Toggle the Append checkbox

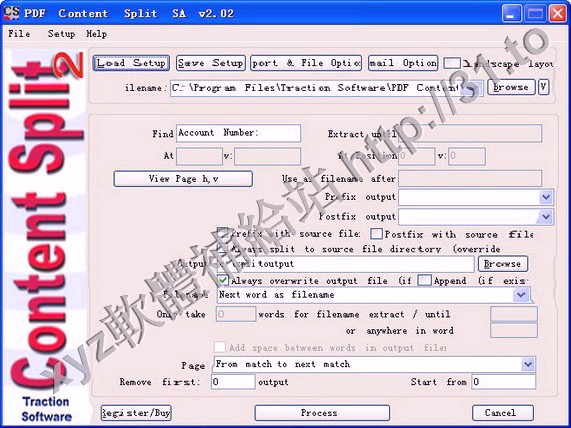(x=424, y=280)
